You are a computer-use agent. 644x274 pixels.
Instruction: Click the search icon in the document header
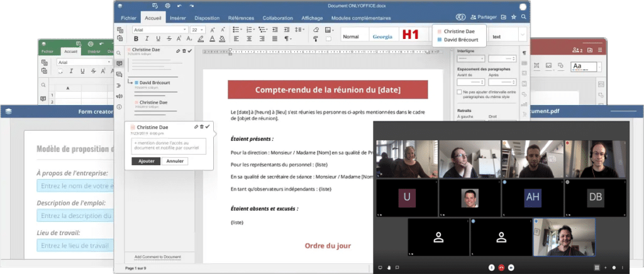pyautogui.click(x=523, y=17)
